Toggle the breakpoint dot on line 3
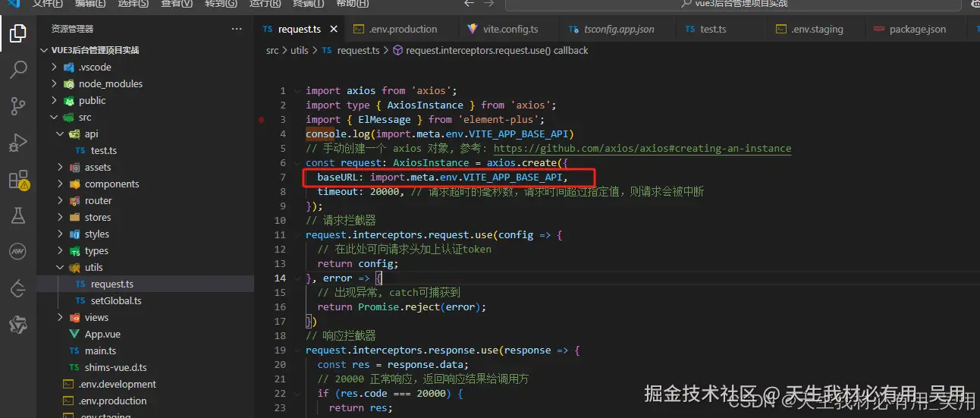The height and width of the screenshot is (418, 980). [261, 119]
